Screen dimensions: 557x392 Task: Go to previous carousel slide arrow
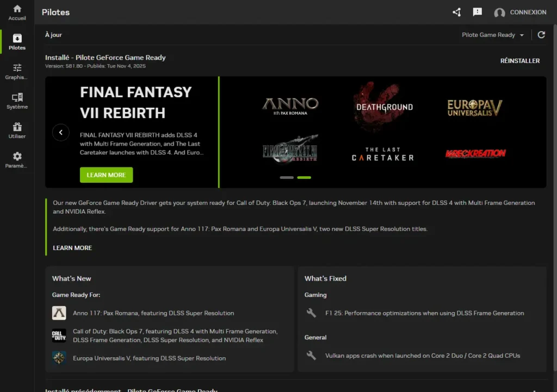(61, 132)
